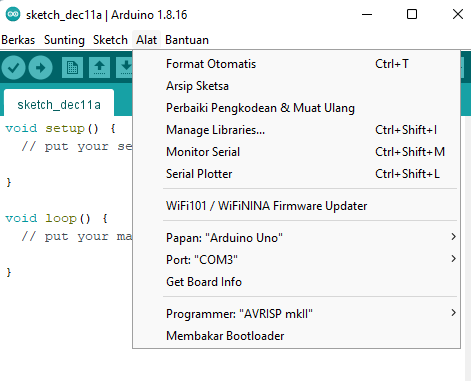The width and height of the screenshot is (471, 381).
Task: Open the Sketch menu
Action: [110, 40]
